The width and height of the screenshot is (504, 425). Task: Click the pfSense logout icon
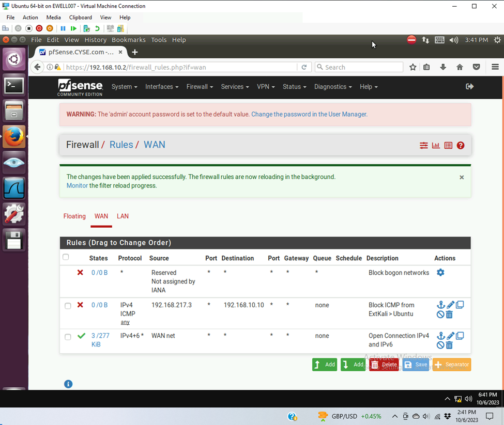tap(469, 87)
